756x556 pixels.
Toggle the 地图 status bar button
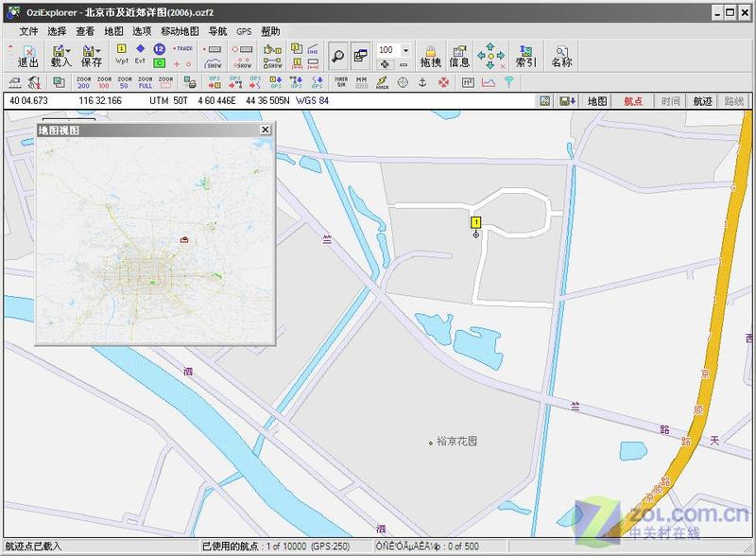(x=597, y=101)
